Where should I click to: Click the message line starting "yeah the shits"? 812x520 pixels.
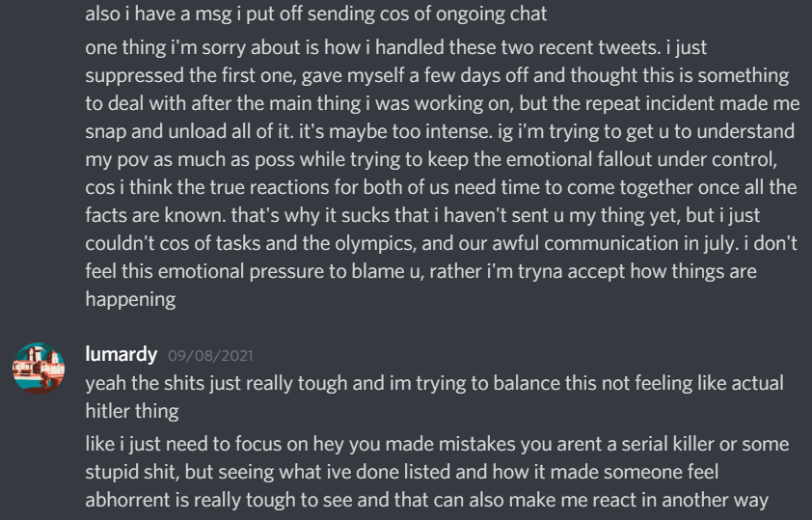pos(435,384)
